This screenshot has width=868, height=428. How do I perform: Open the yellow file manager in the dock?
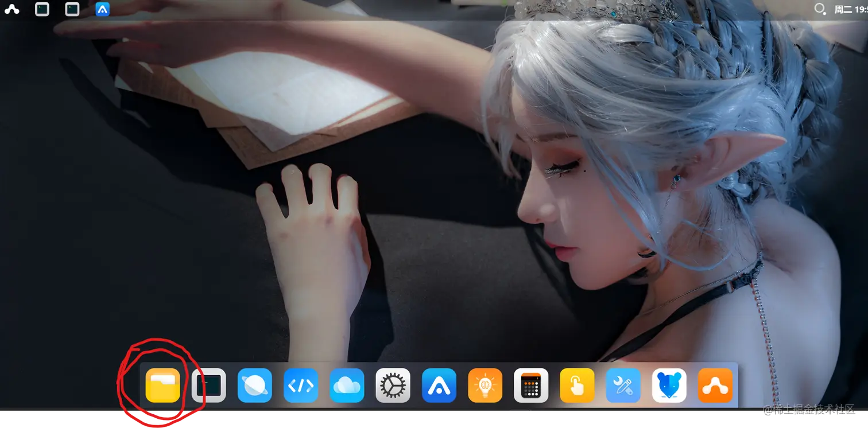tap(162, 385)
